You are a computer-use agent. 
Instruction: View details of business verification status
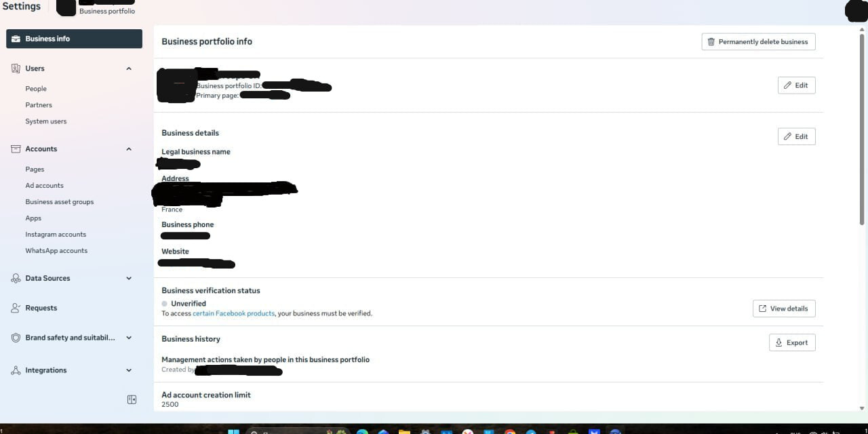(x=784, y=309)
